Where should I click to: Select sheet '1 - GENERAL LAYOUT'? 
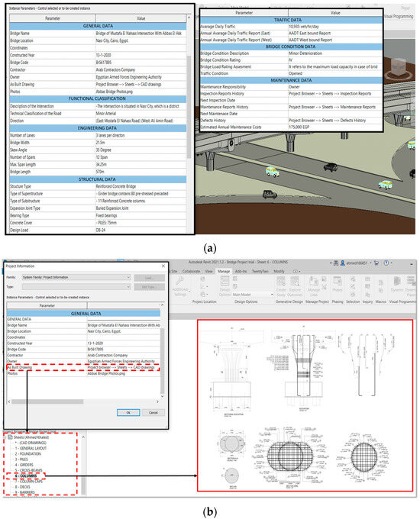click(31, 448)
